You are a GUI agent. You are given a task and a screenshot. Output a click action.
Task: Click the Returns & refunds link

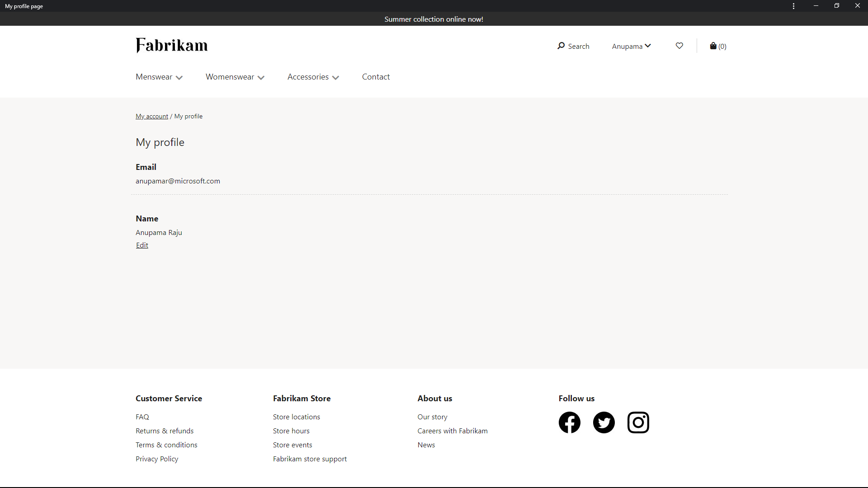[164, 430]
